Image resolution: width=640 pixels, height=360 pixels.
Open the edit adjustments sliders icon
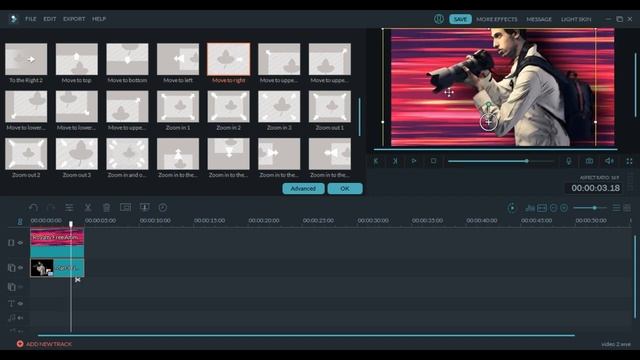click(69, 207)
